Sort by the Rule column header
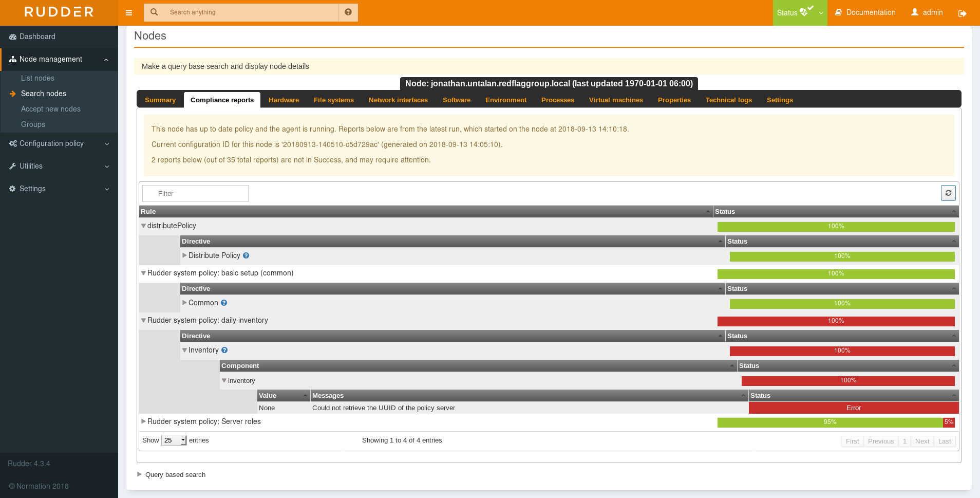Viewport: 980px width, 498px height. pos(426,212)
